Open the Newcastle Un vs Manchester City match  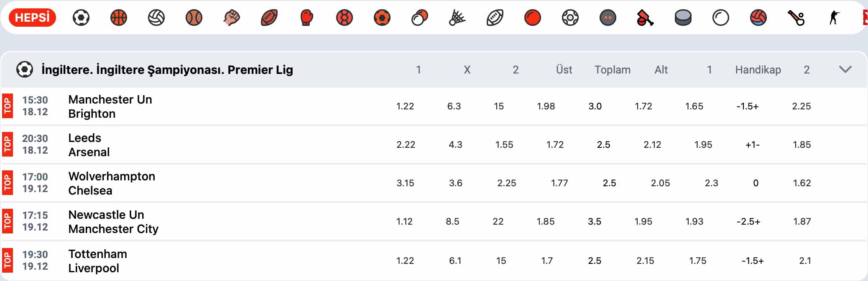[113, 222]
